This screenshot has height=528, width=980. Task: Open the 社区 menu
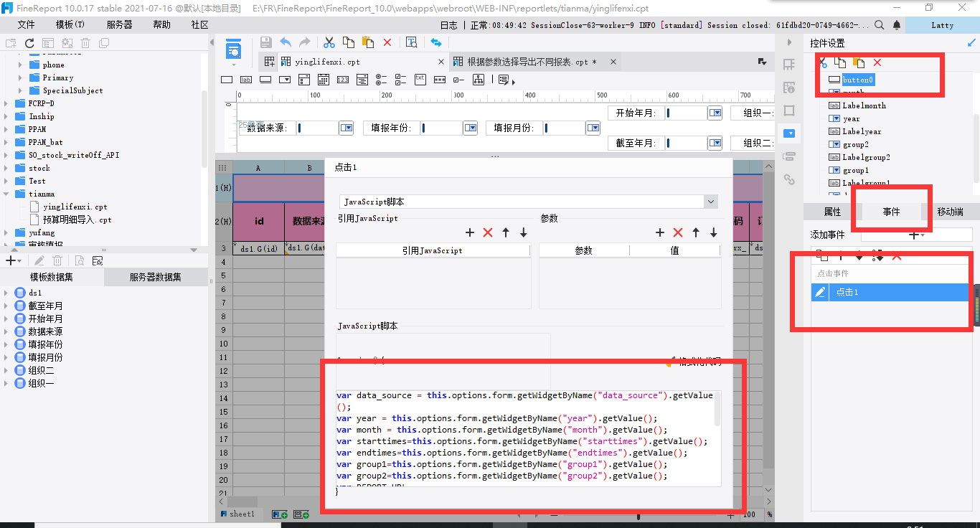point(200,24)
